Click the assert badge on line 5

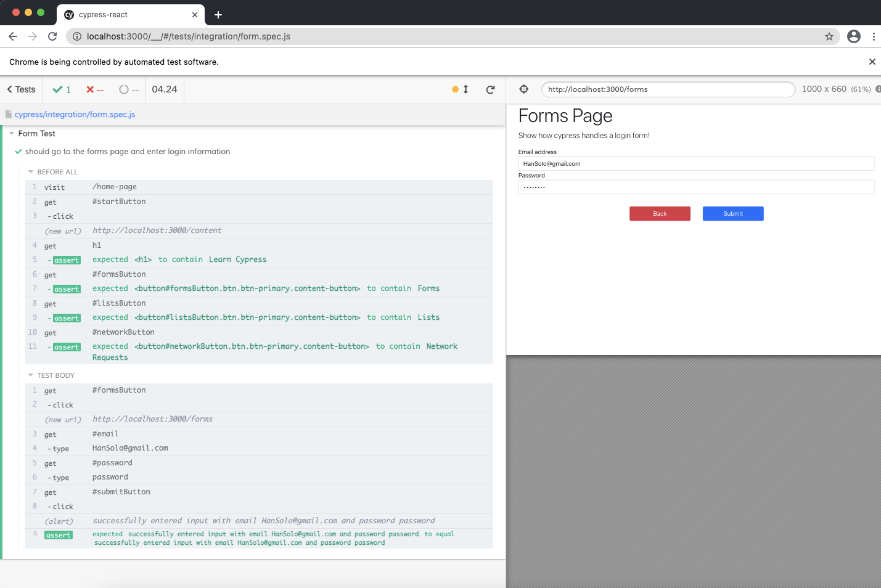(x=66, y=259)
